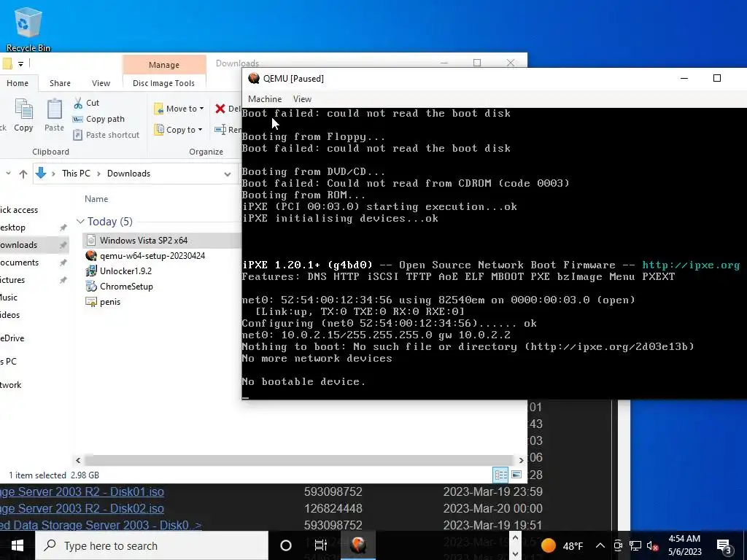Click the Meet Now tray icon
The width and height of the screenshot is (747, 560).
pyautogui.click(x=618, y=545)
